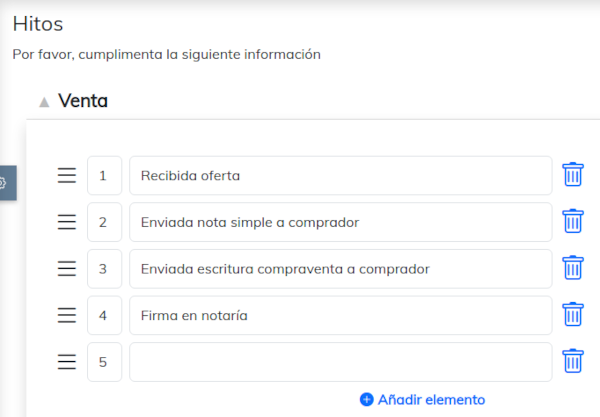Screen dimensions: 600x417
Task: Select the 'Firma en notaría' input
Action: pos(340,315)
